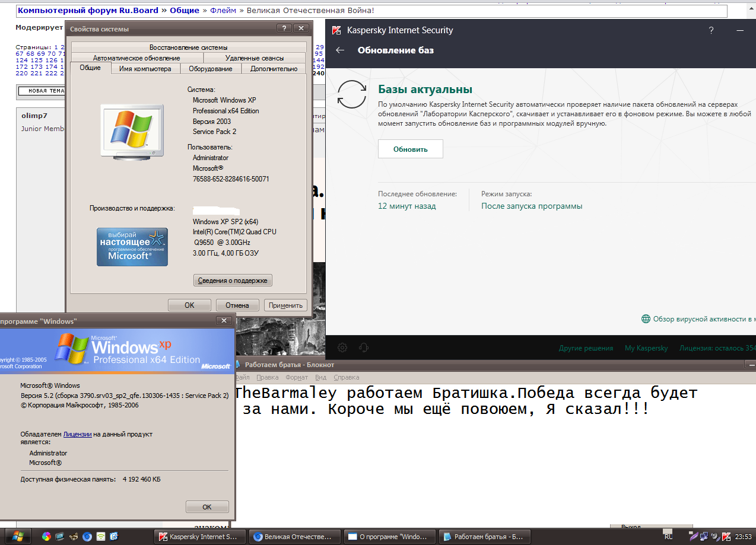Viewport: 756px width, 545px height.
Task: Switch to Дополнительно tab
Action: [274, 69]
